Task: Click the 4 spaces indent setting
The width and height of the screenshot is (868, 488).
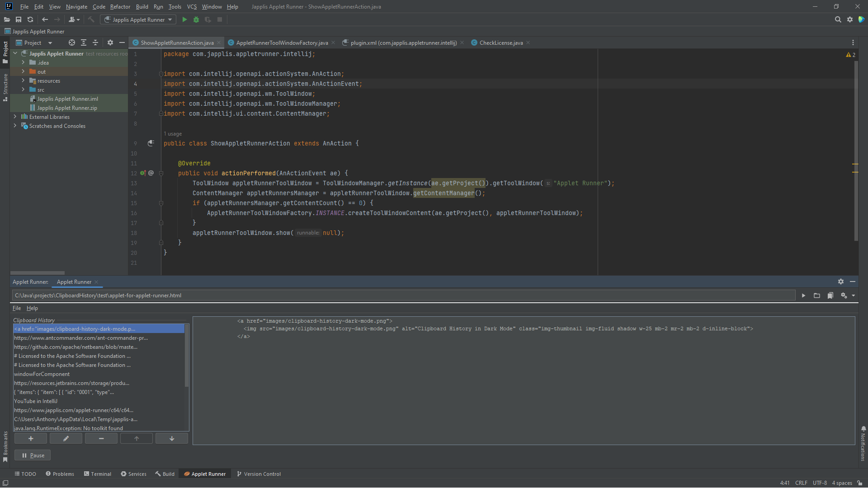Action: coord(842,483)
